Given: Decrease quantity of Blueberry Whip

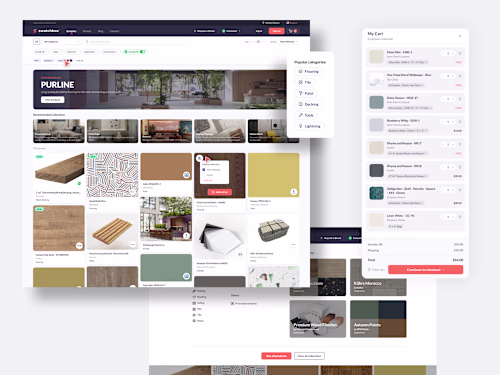Looking at the screenshot, I should [443, 122].
